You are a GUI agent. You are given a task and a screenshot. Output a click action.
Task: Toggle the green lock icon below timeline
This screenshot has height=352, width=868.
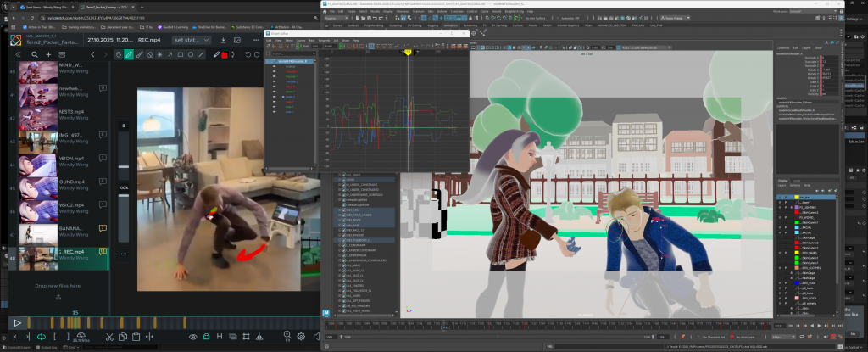coord(206,337)
